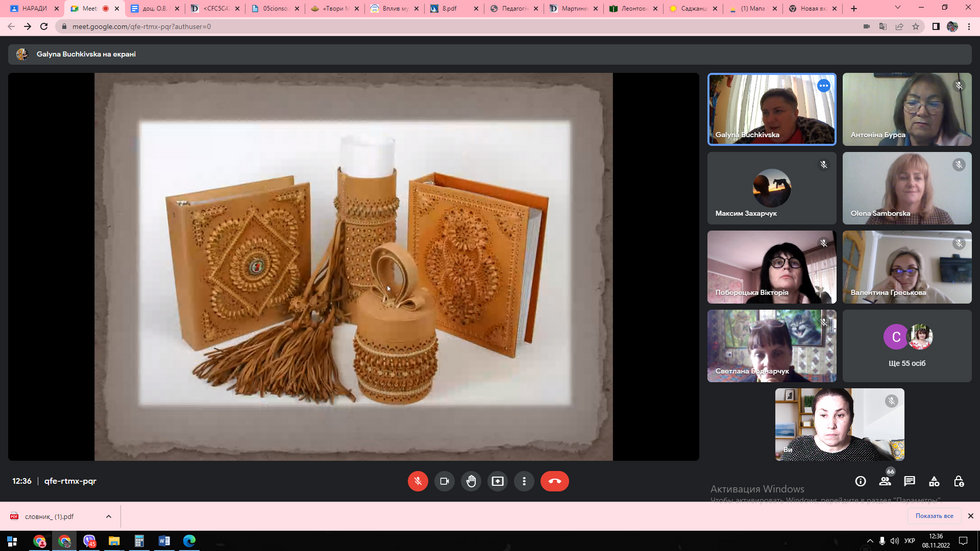Open the Windows notification center
980x551 pixels.
[x=963, y=541]
